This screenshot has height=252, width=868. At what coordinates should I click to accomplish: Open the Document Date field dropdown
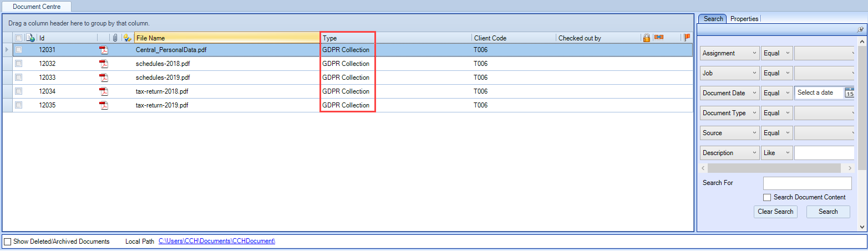[x=730, y=93]
